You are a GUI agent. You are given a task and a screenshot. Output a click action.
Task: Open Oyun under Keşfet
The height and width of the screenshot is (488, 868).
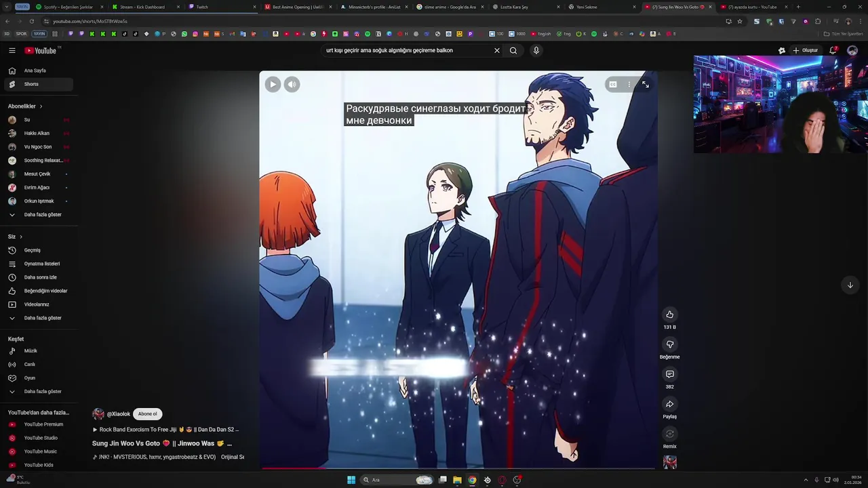point(37,378)
